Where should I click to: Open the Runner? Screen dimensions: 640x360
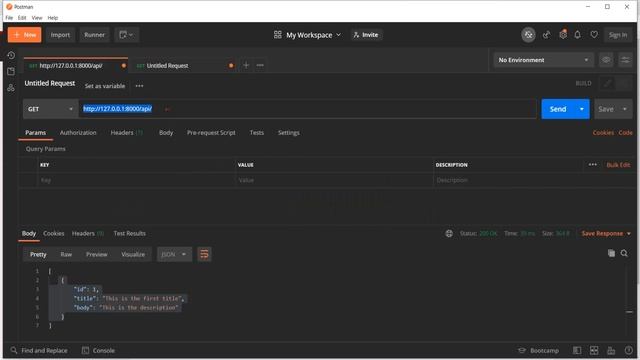pos(94,35)
